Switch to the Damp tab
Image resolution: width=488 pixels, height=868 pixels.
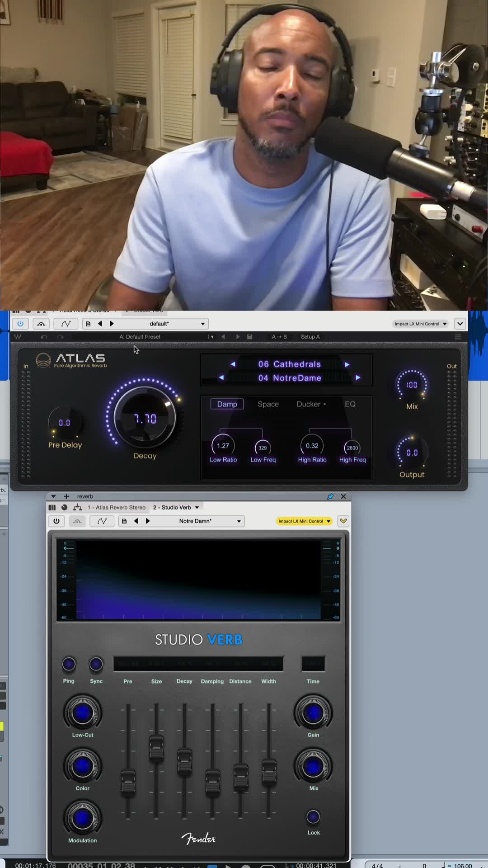227,404
